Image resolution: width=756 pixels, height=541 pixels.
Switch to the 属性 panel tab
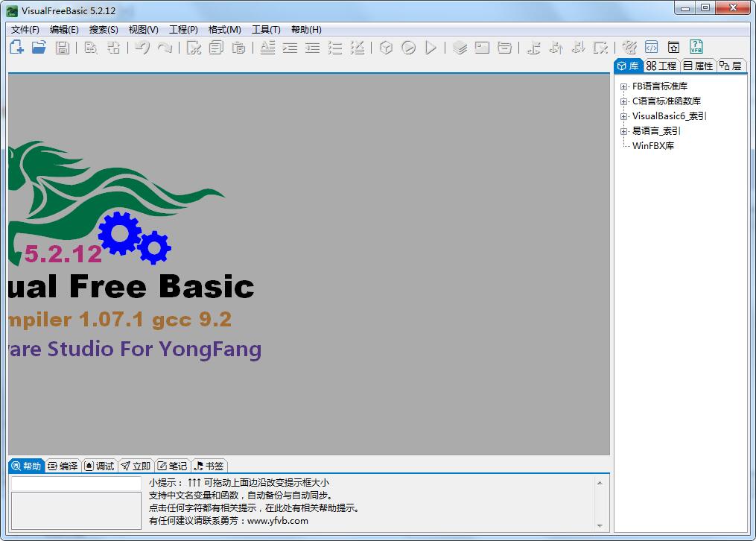click(x=697, y=66)
